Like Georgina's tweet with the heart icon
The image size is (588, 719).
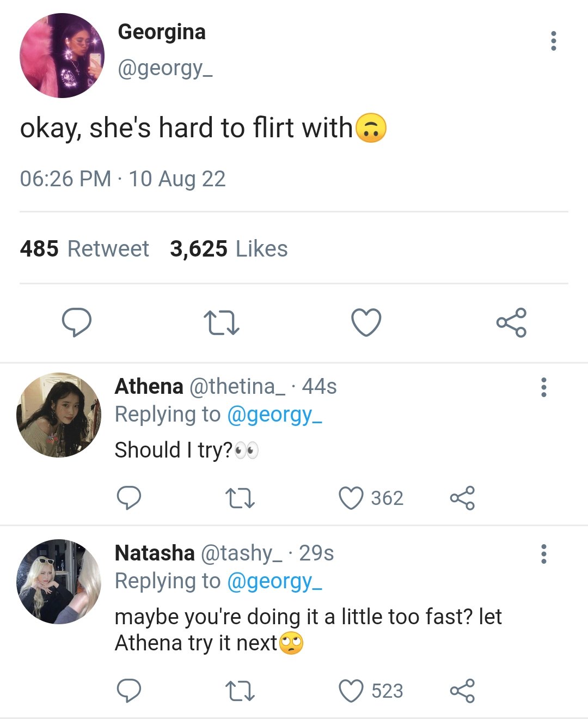(x=366, y=322)
